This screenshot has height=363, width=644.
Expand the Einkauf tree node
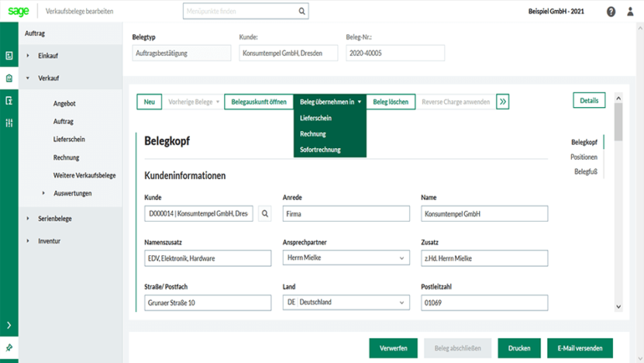click(x=28, y=55)
